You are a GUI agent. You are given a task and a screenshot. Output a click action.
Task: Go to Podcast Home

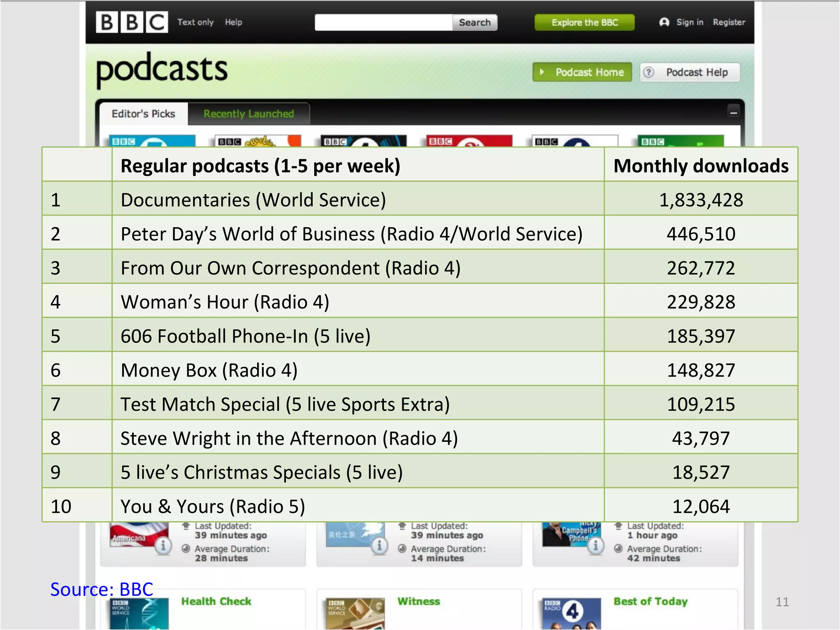582,72
